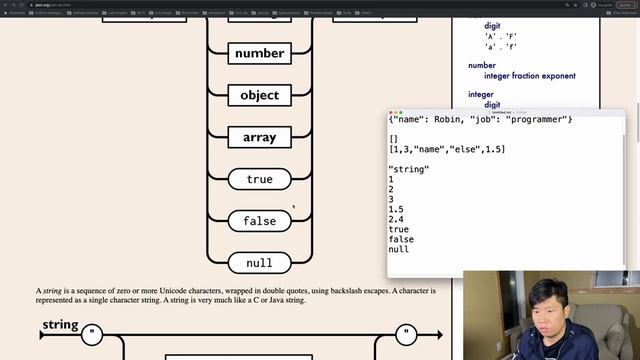Screen dimensions: 640x360
Task: Click the 'true' oval in value diagram
Action: pyautogui.click(x=260, y=179)
